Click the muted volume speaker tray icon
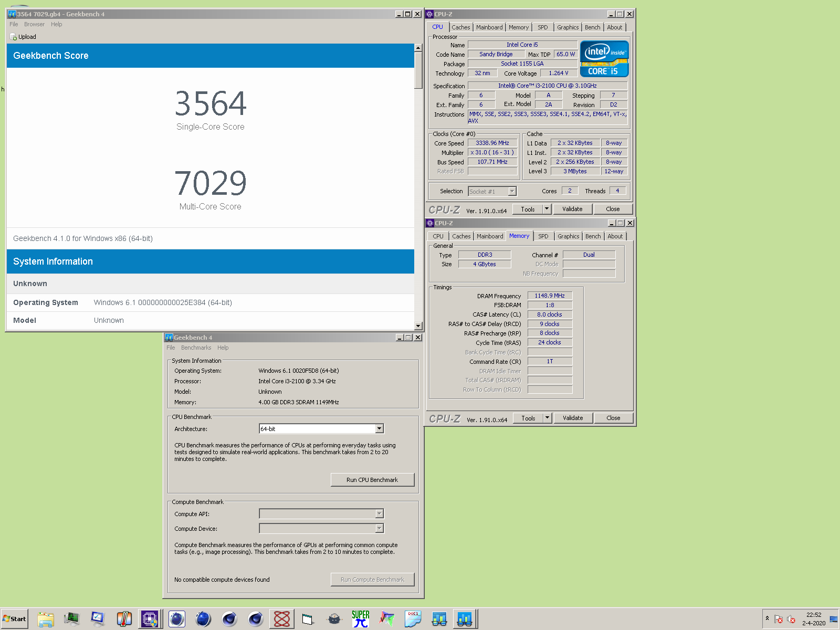Image resolution: width=840 pixels, height=630 pixels. 791,619
